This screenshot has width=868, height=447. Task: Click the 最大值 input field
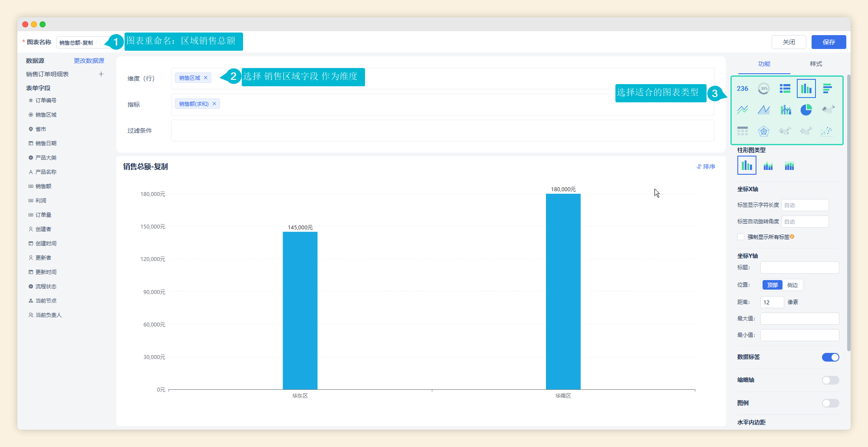point(799,319)
